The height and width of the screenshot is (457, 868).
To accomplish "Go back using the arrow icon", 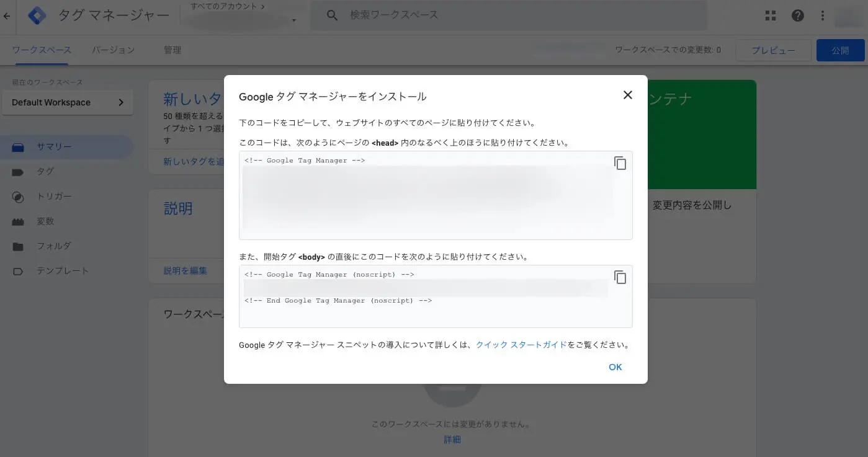I will pyautogui.click(x=7, y=16).
